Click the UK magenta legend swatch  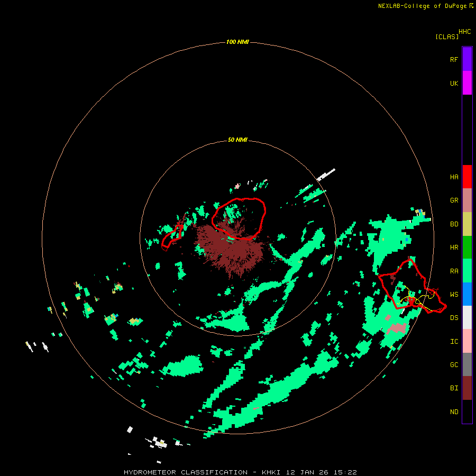point(467,83)
